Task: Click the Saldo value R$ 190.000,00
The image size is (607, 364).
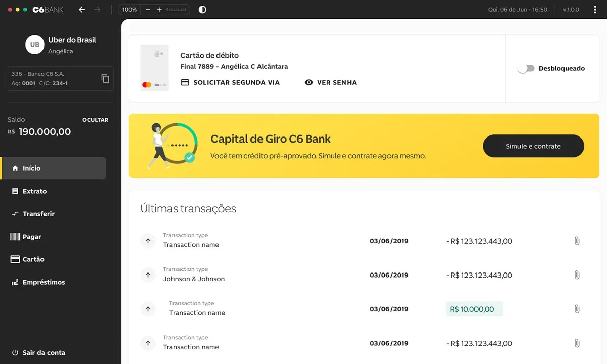Action: pos(39,132)
